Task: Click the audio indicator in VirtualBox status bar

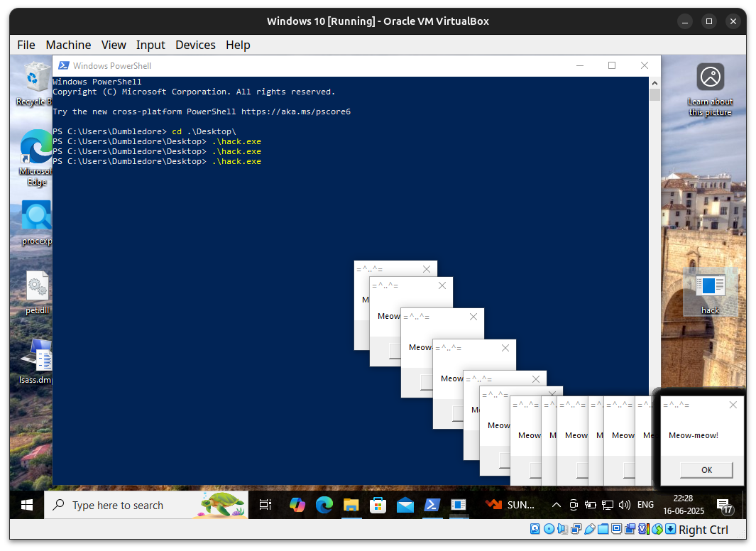Action: coord(562,529)
